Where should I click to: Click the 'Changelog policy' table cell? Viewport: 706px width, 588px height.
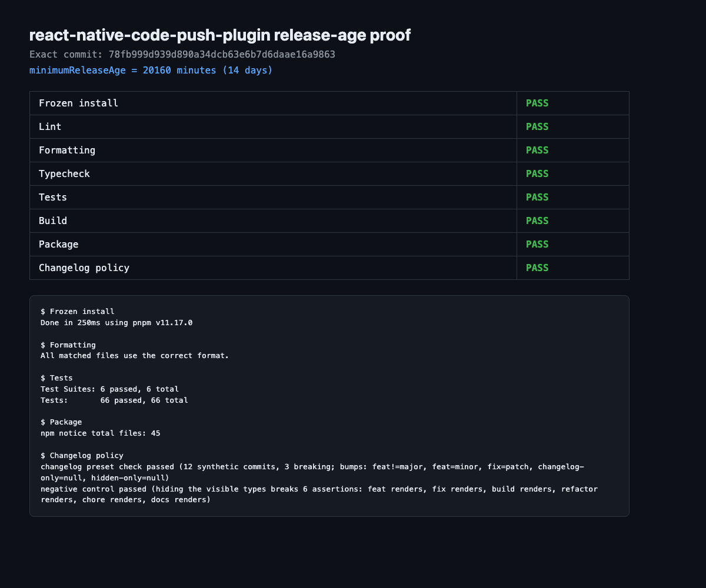pyautogui.click(x=273, y=268)
